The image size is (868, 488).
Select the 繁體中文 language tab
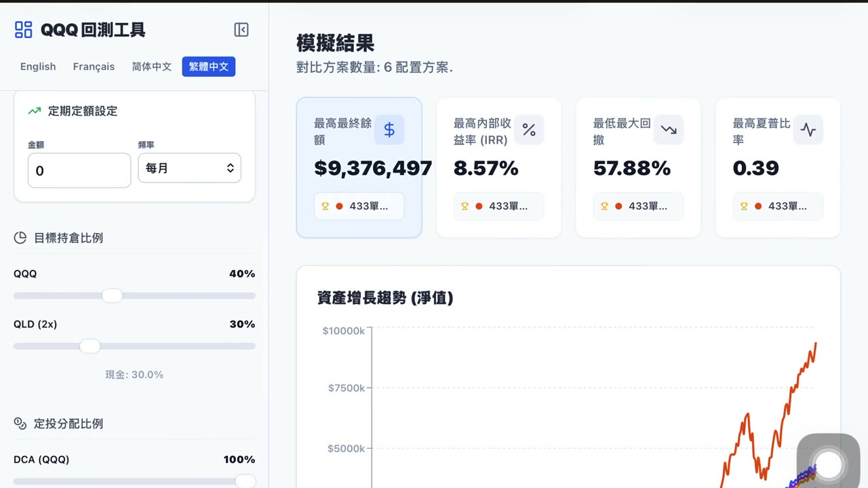[x=209, y=66]
